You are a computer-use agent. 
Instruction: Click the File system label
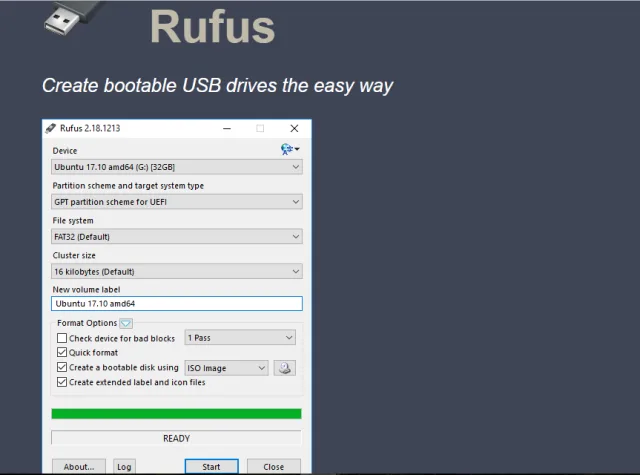73,221
